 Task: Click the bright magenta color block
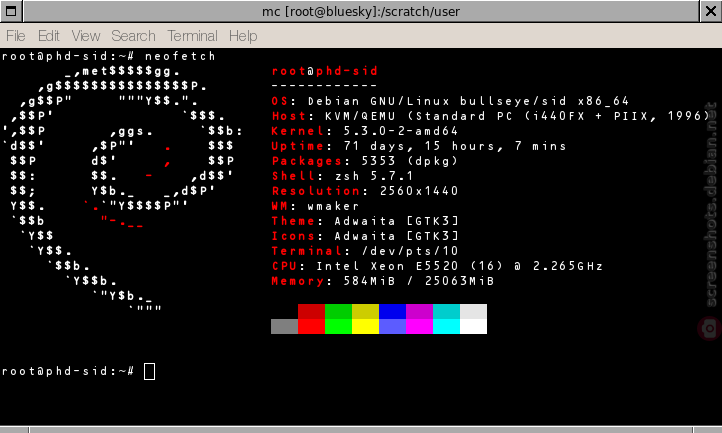click(419, 326)
